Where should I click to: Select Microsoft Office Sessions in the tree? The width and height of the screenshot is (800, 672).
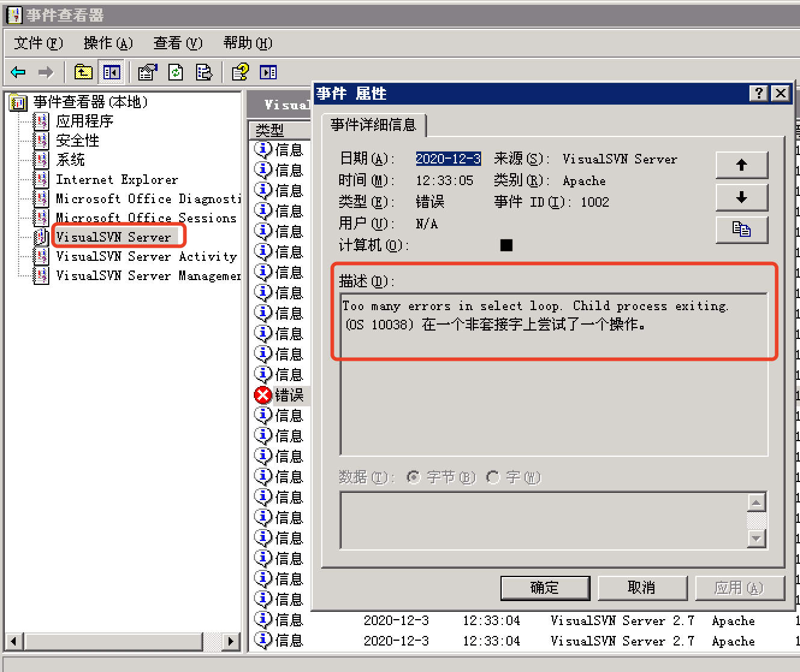click(x=146, y=218)
